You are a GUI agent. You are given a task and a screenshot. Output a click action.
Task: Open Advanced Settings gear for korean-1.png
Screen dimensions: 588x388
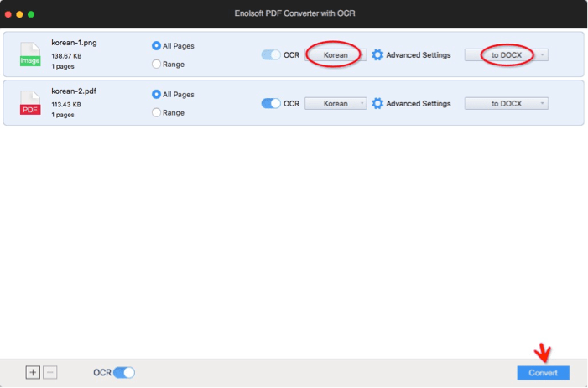pos(377,55)
